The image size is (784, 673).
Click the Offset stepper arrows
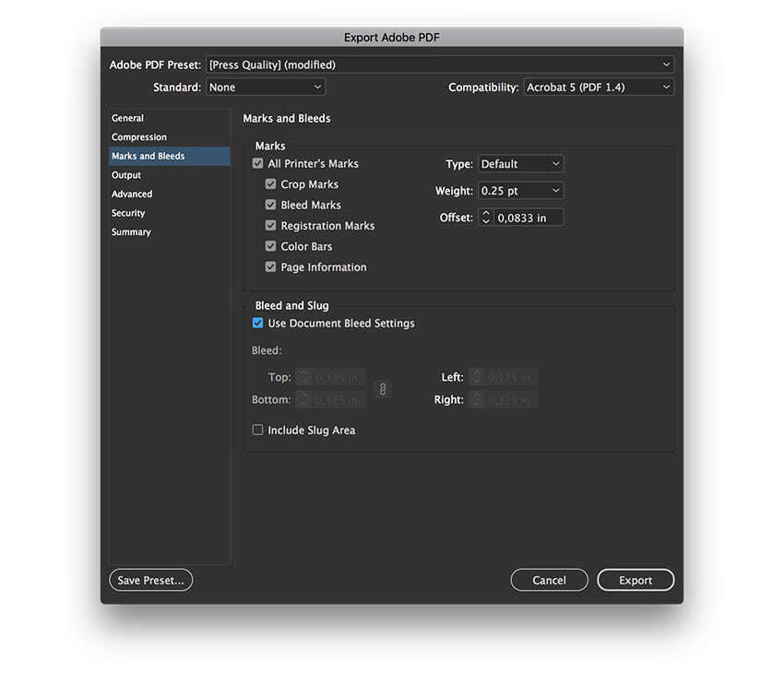click(486, 218)
